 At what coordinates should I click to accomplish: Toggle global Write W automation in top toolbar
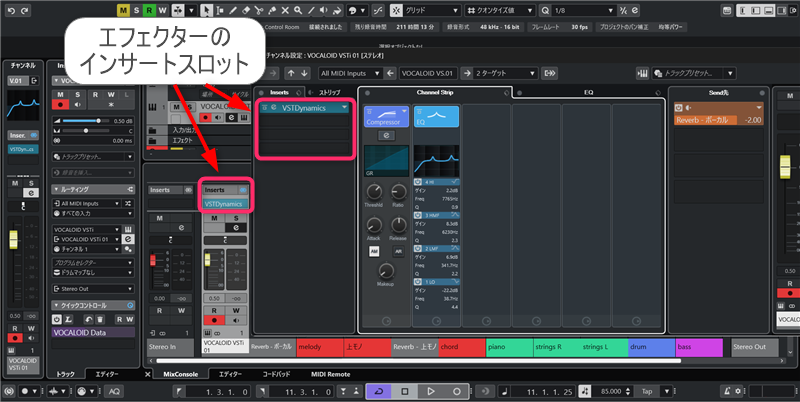162,10
